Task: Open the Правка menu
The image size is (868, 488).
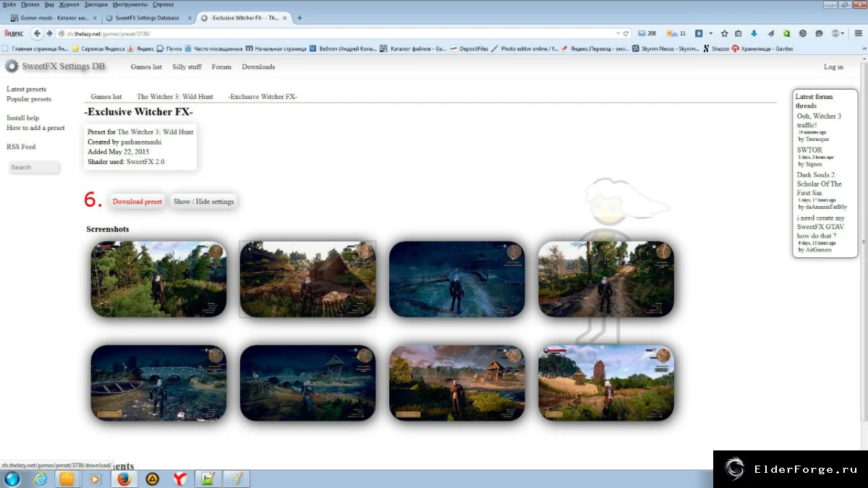Action: (30, 4)
